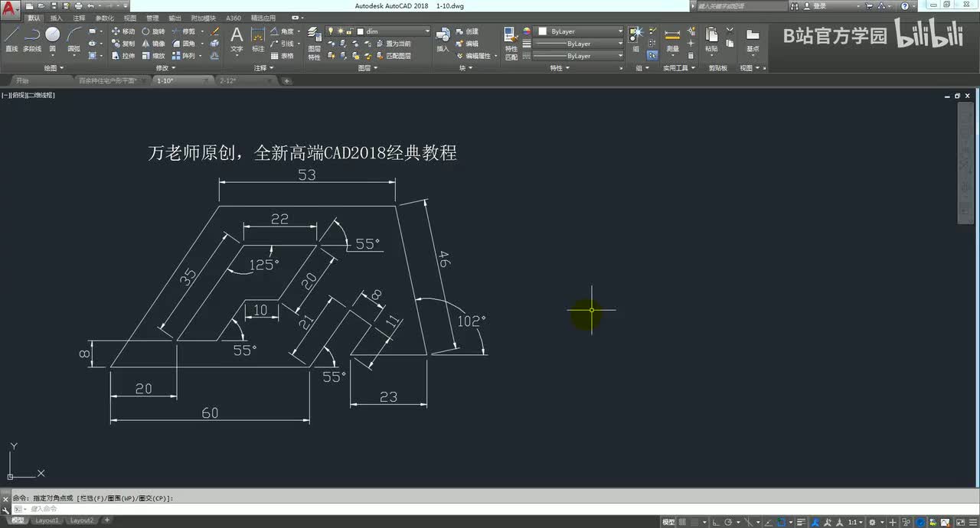980x528 pixels.
Task: Click the 复制 (Copy) tool
Action: [122, 44]
